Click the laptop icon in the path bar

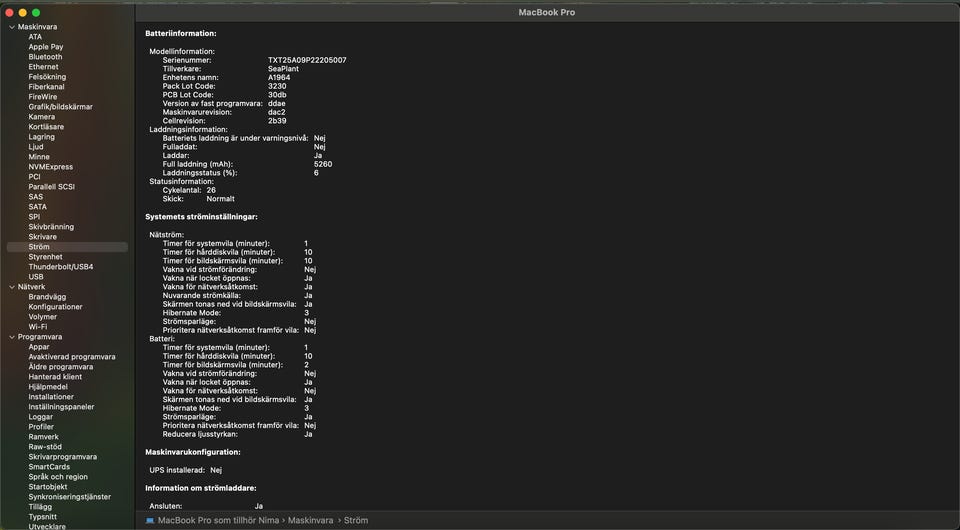pos(150,520)
